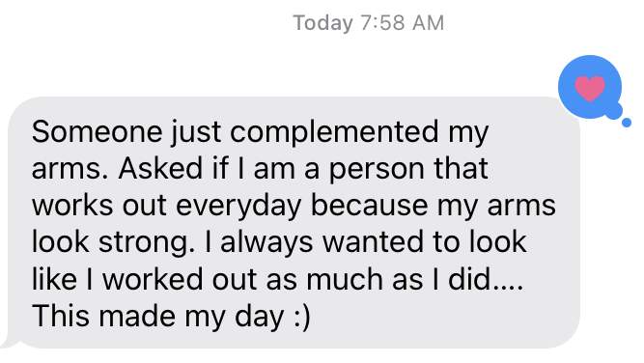Screen dimensions: 644x363
Task: Click the word 'complemented' in the message
Action: coord(334,132)
